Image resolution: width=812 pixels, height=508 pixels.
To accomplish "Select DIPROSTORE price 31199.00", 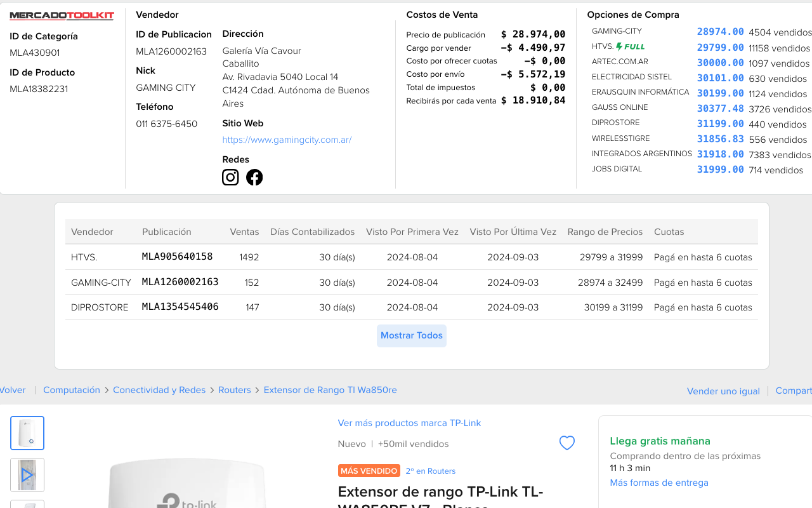I will pos(720,124).
